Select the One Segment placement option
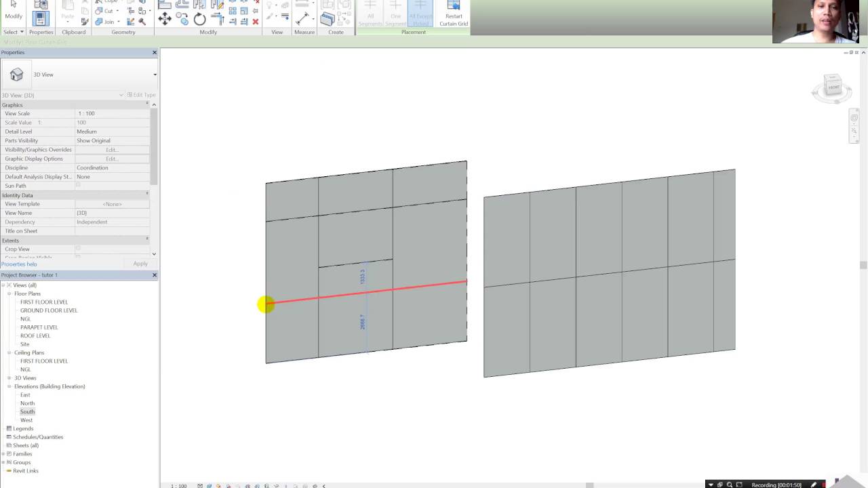Screen dimensions: 868x488 point(395,14)
